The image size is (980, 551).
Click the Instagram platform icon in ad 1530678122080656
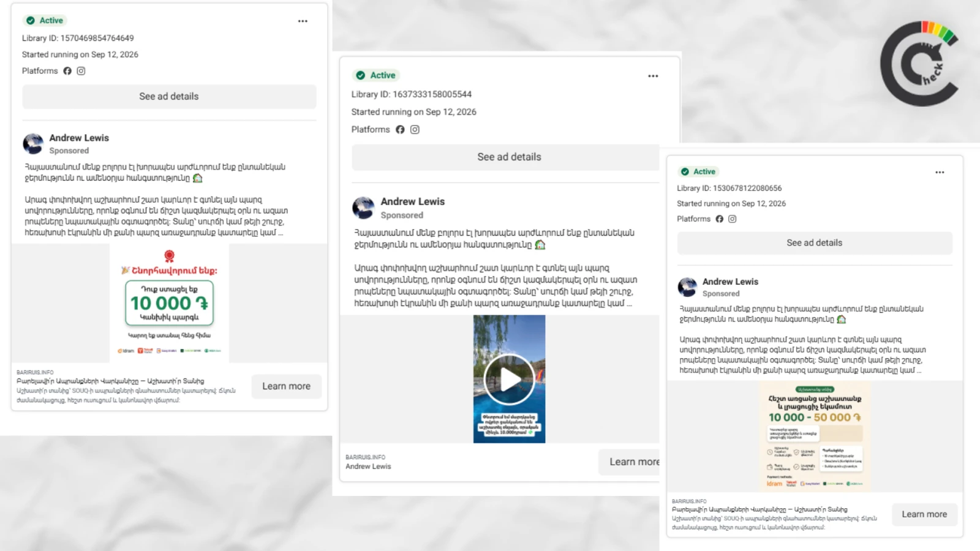[x=732, y=219]
